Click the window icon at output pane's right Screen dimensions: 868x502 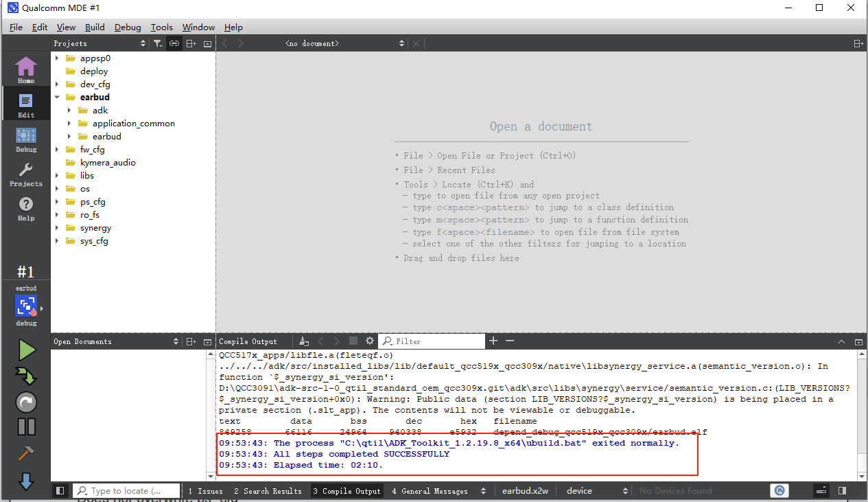click(858, 341)
